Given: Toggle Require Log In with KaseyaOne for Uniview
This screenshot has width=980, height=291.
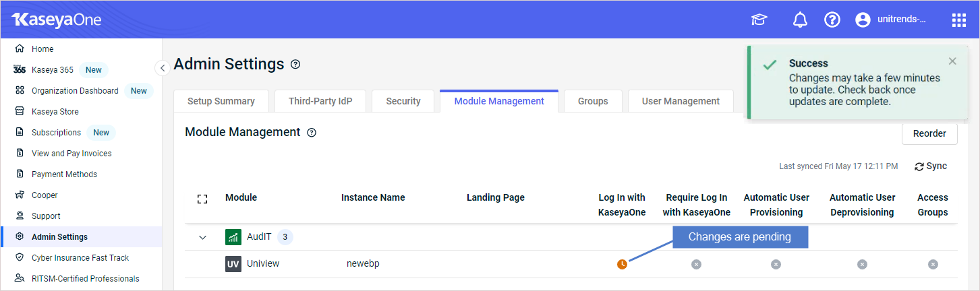Looking at the screenshot, I should pyautogui.click(x=696, y=264).
